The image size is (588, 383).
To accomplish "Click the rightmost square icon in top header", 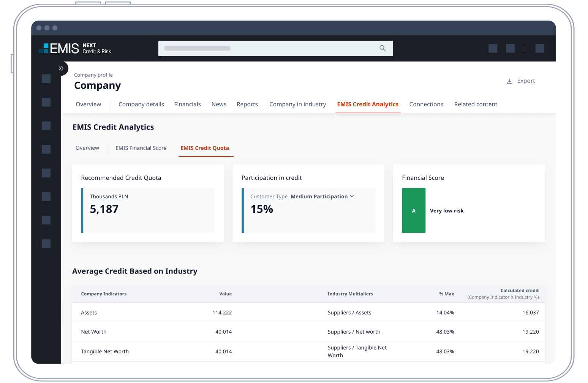I will 540,48.
